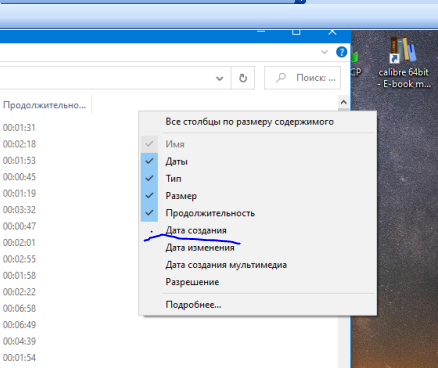Select the 00:02:22 duration row
Screen dimensions: 438x368
pyautogui.click(x=19, y=292)
